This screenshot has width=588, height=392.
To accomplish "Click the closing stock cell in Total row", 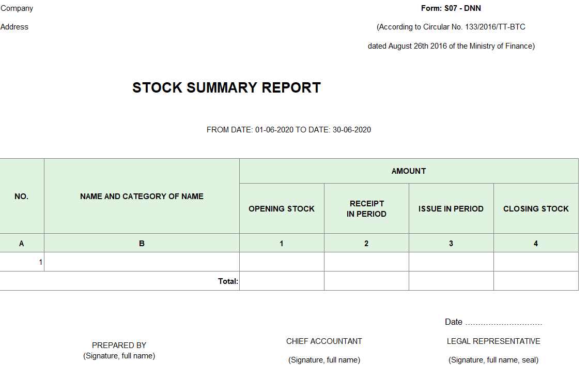I will click(x=536, y=281).
